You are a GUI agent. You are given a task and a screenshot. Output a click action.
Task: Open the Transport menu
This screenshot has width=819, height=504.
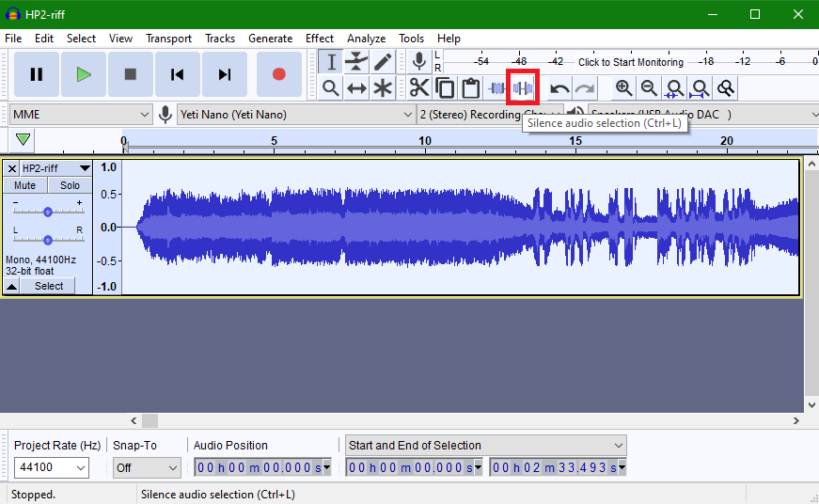click(x=168, y=39)
